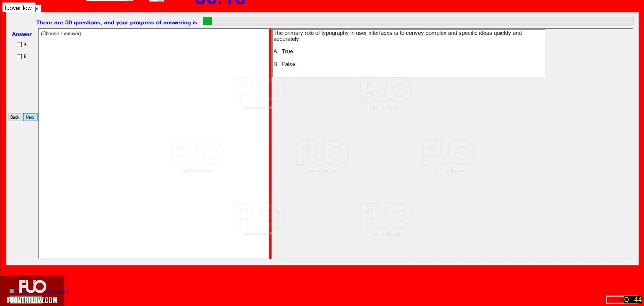This screenshot has width=644, height=306.
Task: Click the 'B. False' option text
Action: point(284,64)
